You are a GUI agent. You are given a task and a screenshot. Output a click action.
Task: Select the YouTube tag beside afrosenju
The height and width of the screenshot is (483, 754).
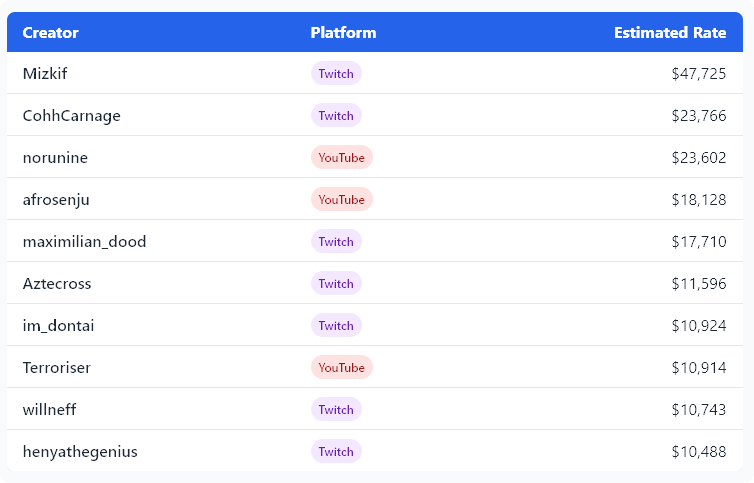click(341, 199)
